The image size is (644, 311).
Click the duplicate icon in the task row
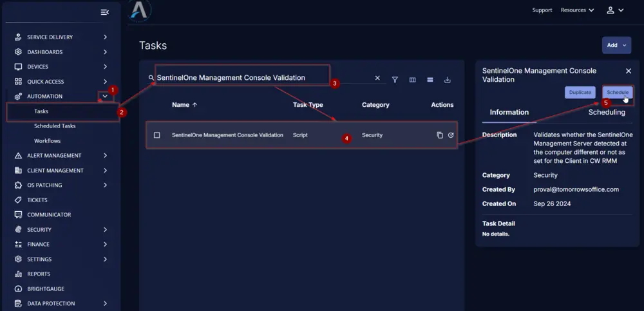(440, 135)
